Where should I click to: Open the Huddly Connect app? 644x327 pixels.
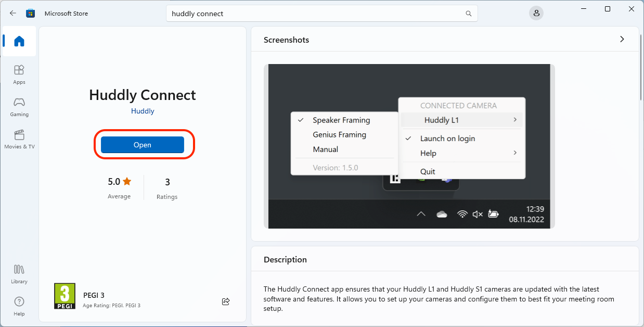(x=143, y=145)
